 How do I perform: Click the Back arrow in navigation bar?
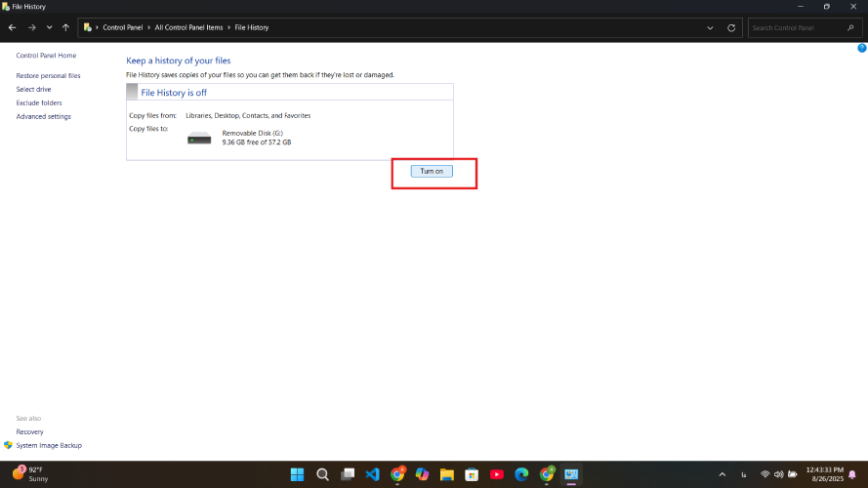pos(12,27)
